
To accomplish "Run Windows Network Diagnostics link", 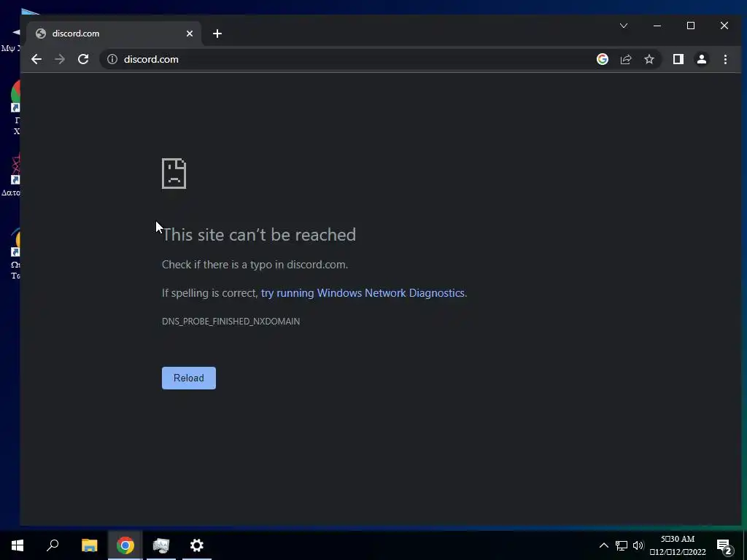I will click(363, 293).
